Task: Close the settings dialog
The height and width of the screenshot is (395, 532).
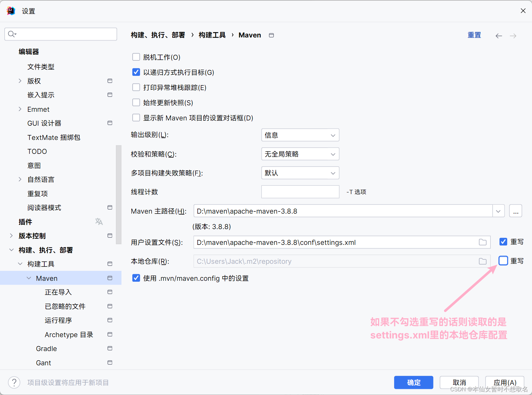Action: [523, 11]
